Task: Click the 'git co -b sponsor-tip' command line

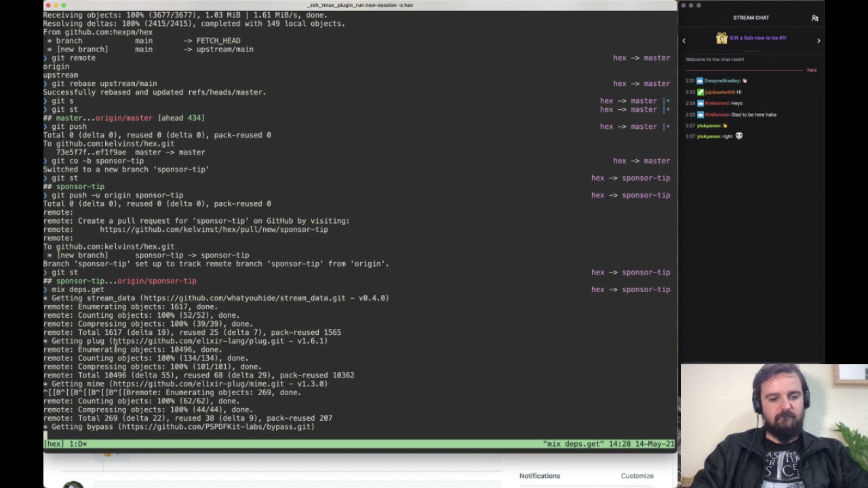Action: [98, 161]
